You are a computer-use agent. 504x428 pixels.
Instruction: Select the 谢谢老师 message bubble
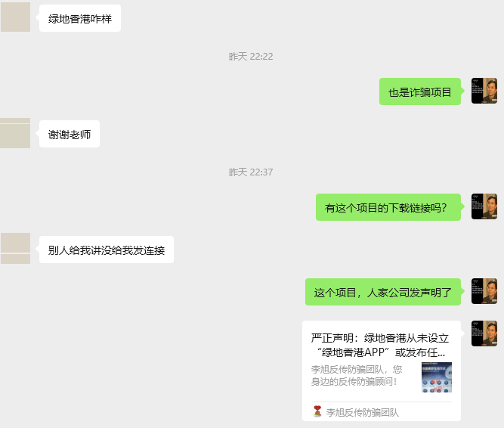[x=70, y=134]
